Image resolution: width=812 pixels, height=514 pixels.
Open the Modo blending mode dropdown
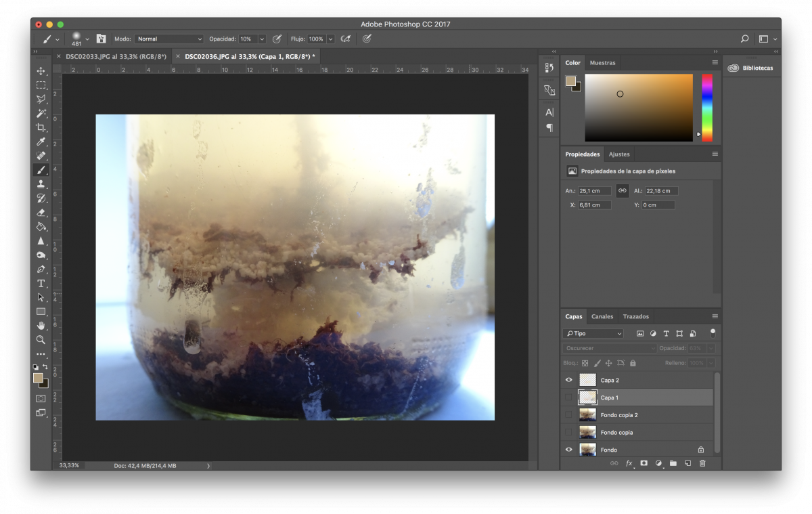click(168, 39)
